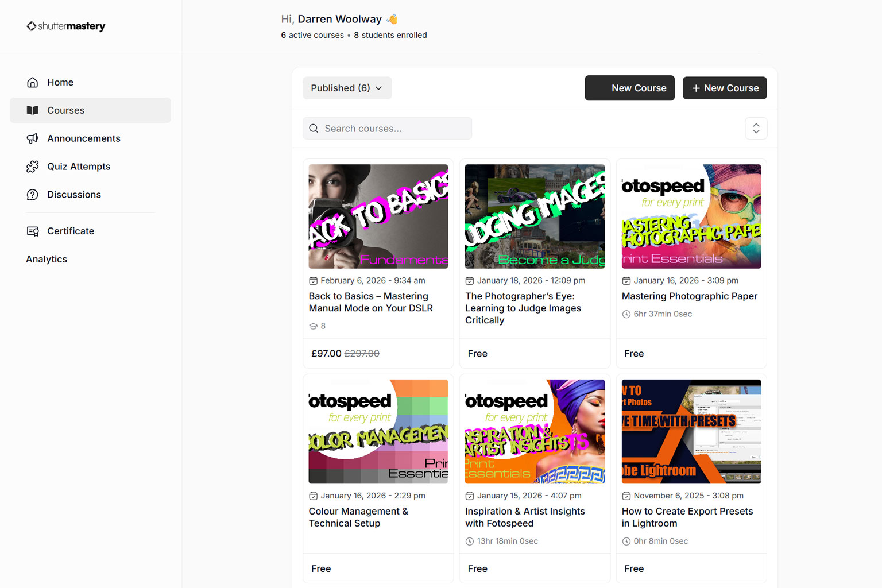Screen dimensions: 882x588
Task: Click '6hr 37min 0sec' duration text
Action: click(x=663, y=314)
